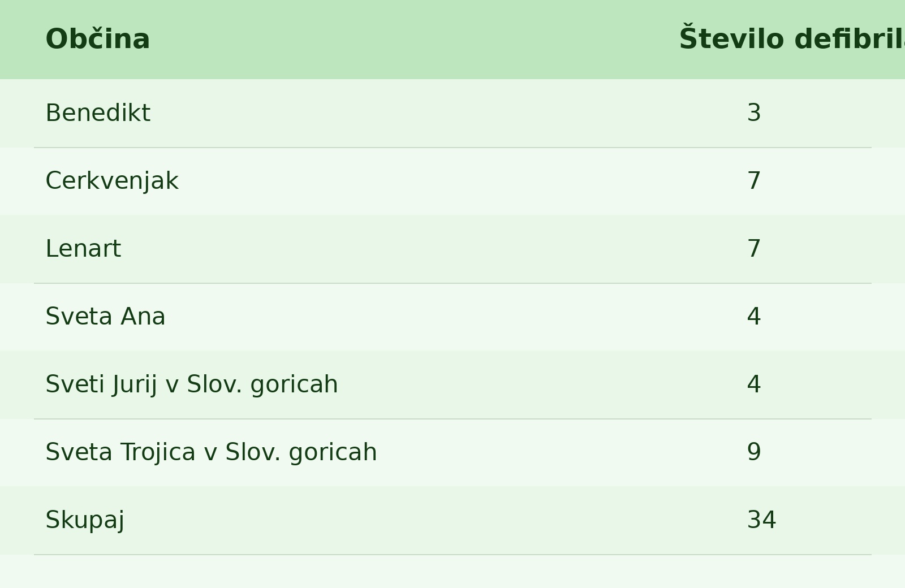Click the word Jurij in the table

pyautogui.click(x=135, y=385)
